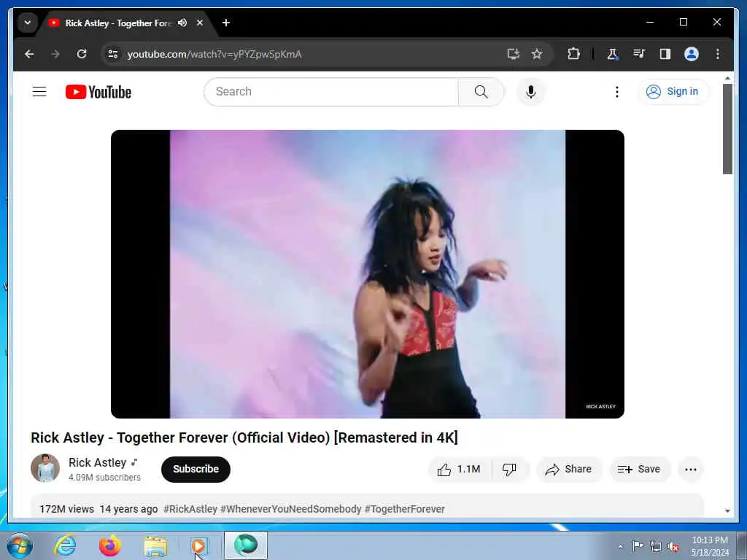
Task: Open the media controls icon in toolbar
Action: coord(639,54)
